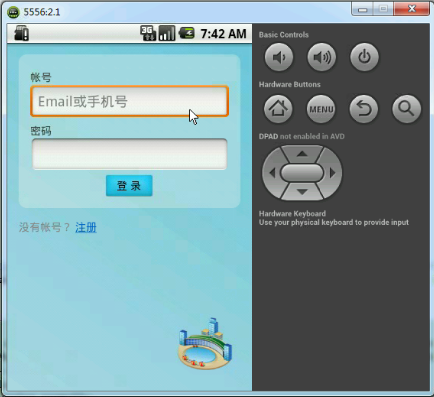Click the emulator power button
Screen dimensions: 434x397
click(364, 57)
